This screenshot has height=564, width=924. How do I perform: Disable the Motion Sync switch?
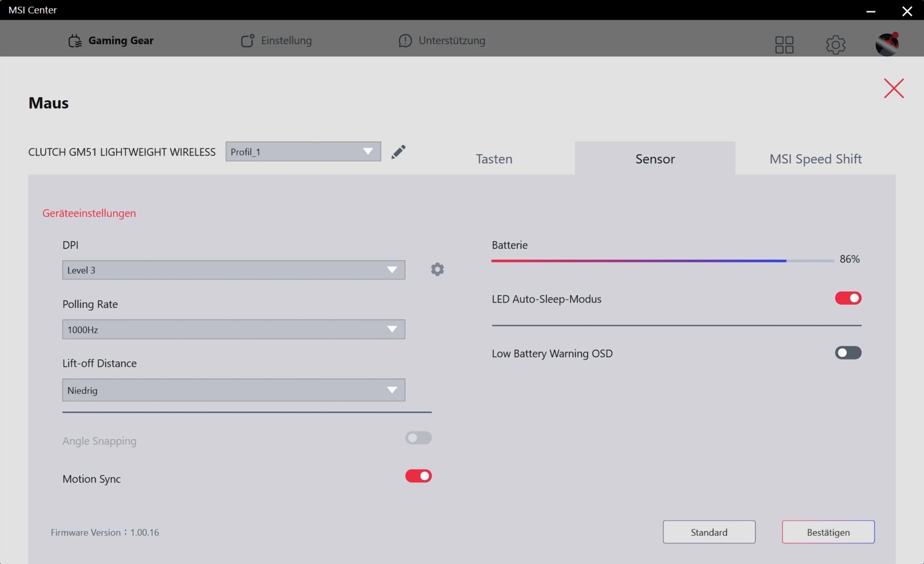click(418, 476)
